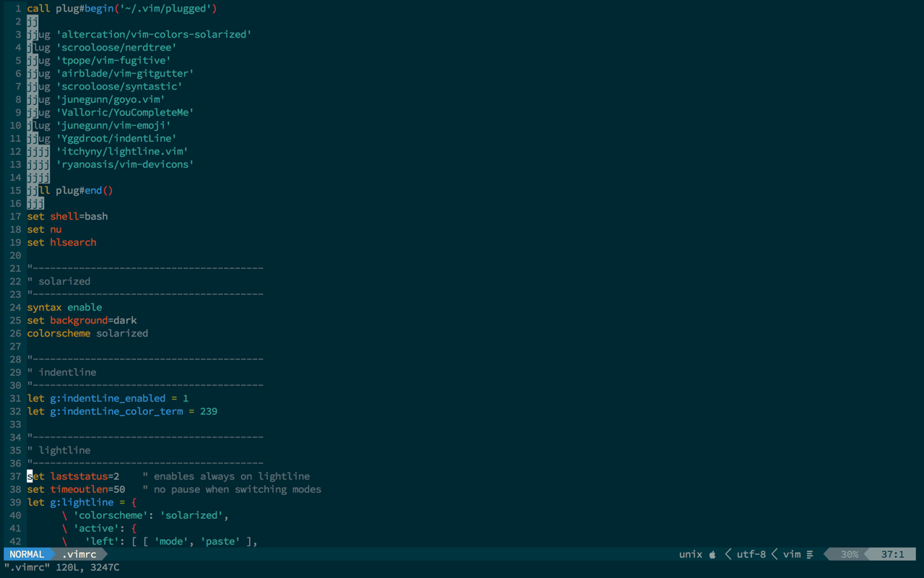Click 'background=dark' on line 25

click(94, 320)
